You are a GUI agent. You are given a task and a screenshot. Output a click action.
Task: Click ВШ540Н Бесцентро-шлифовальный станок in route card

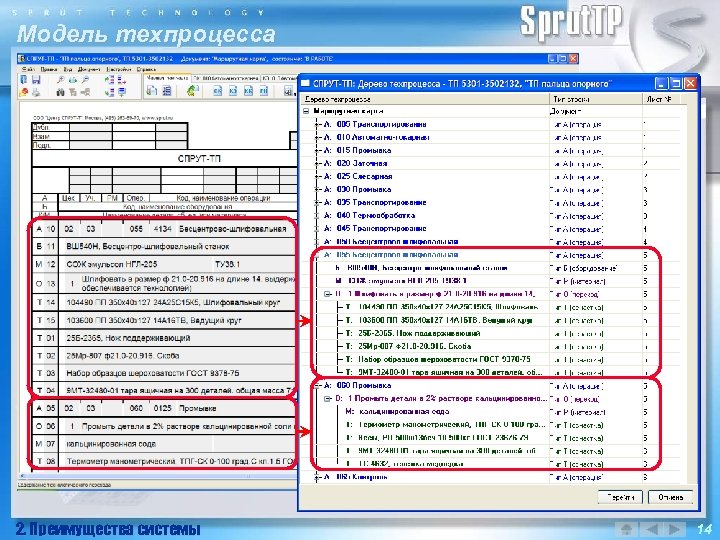click(x=147, y=247)
